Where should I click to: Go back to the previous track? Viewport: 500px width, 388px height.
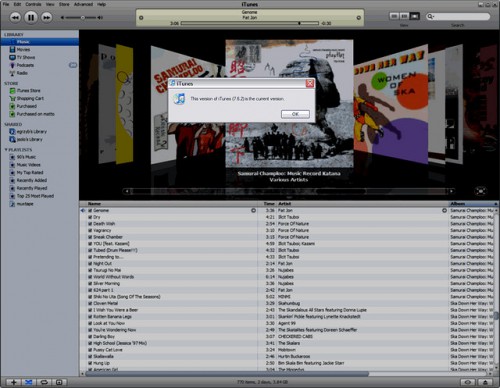point(15,17)
